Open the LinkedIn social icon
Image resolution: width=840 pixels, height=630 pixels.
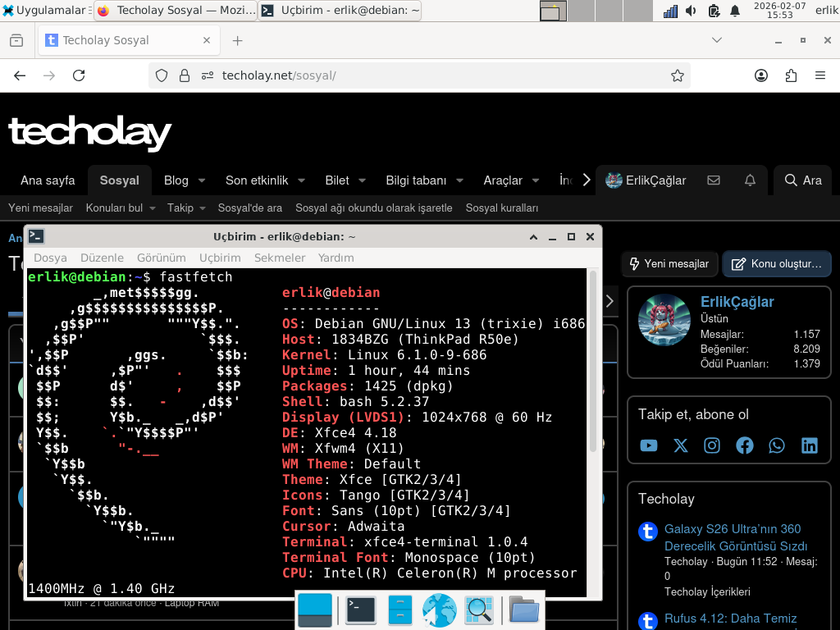[809, 445]
